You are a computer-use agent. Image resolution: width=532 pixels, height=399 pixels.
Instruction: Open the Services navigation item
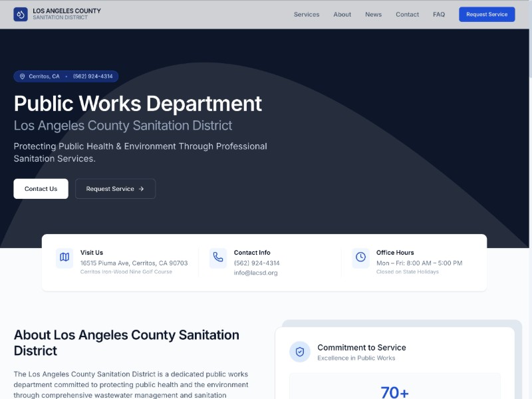(x=307, y=15)
